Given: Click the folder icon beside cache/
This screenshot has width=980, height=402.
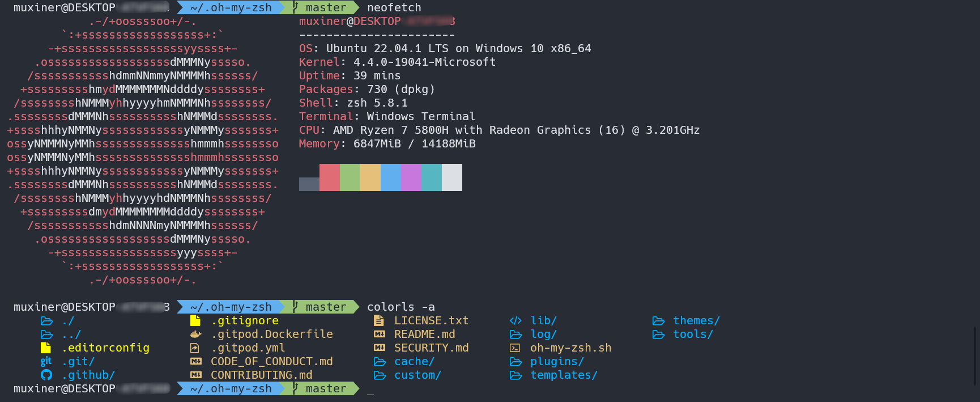Looking at the screenshot, I should pos(380,362).
